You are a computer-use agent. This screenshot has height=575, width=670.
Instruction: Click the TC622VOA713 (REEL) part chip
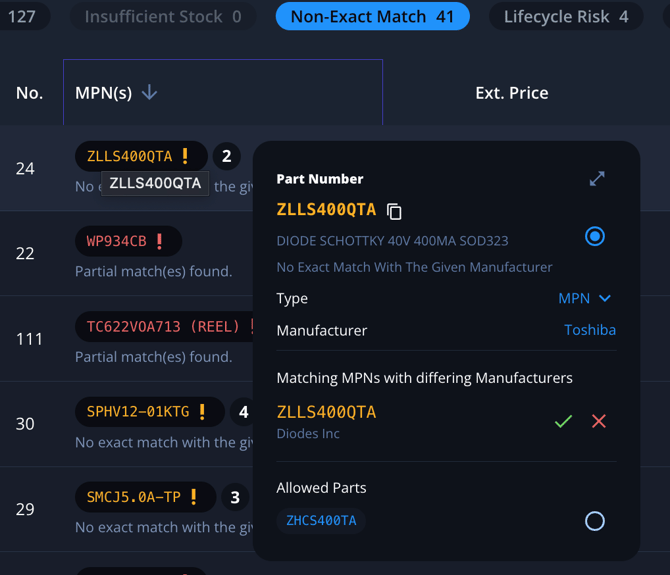(164, 327)
